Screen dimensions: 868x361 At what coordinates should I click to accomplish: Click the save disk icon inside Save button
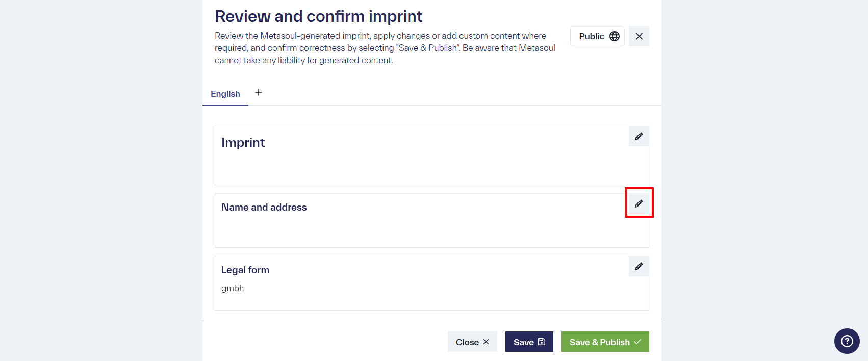tap(542, 341)
